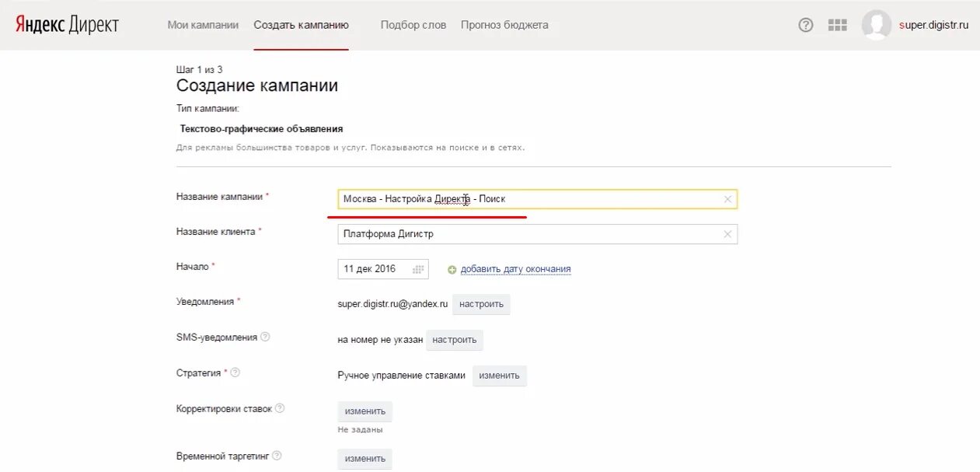Click the Яндекс Директ logo
The image size is (980, 472).
point(67,25)
